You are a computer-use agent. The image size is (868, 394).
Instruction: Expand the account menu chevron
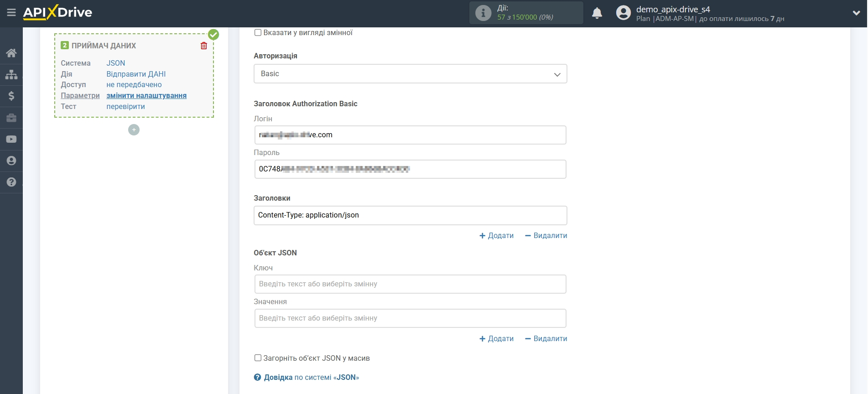click(x=856, y=13)
